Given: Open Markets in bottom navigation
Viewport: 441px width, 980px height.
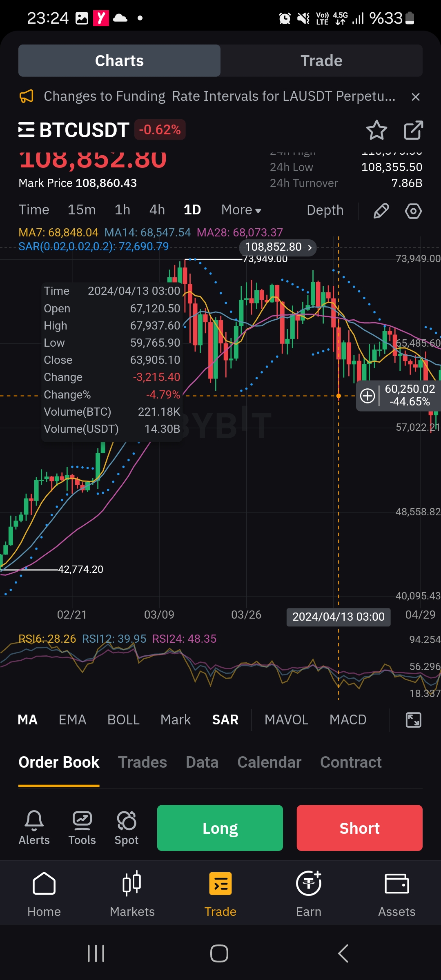Looking at the screenshot, I should point(132,894).
